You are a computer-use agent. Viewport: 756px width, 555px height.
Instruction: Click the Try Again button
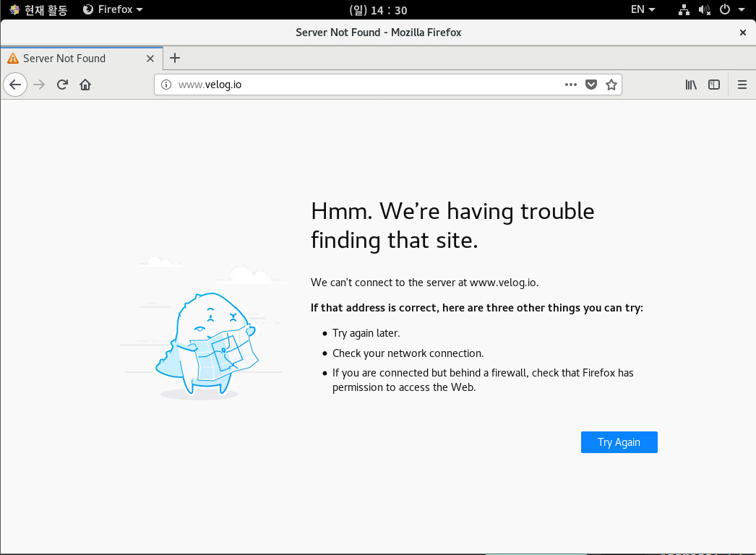tap(619, 442)
